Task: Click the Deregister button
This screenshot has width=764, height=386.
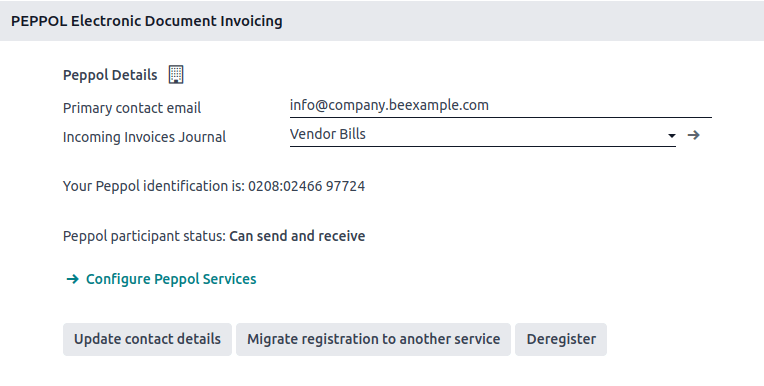Action: pos(561,339)
